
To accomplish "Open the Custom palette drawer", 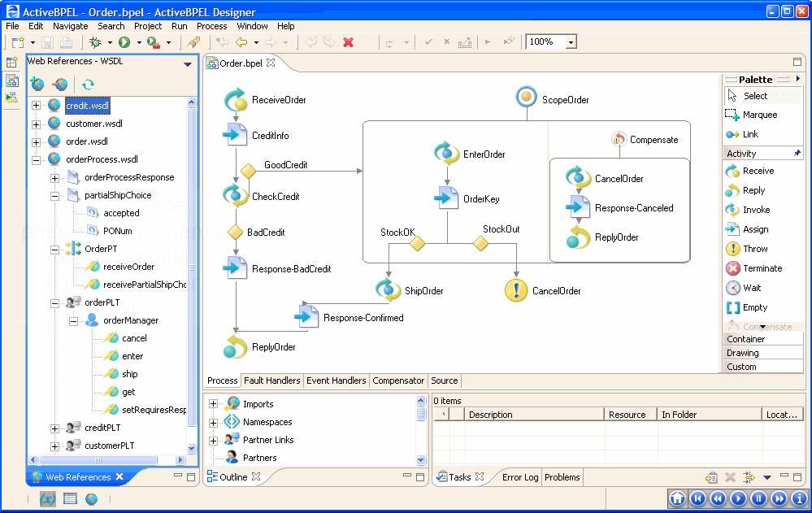I will [762, 367].
